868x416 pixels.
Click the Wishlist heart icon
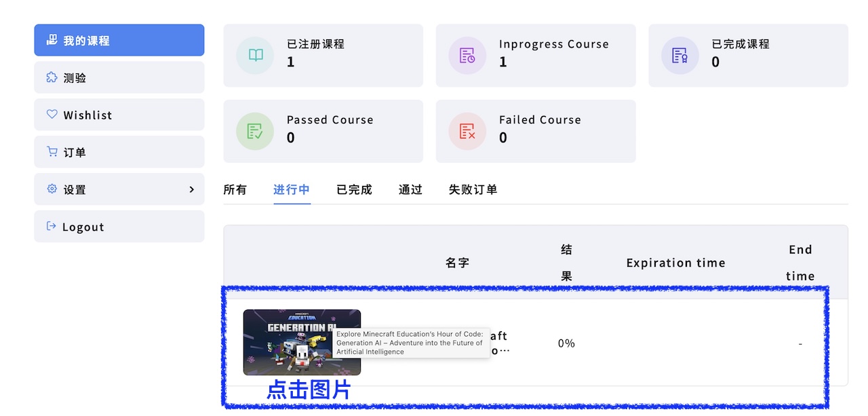click(x=52, y=115)
